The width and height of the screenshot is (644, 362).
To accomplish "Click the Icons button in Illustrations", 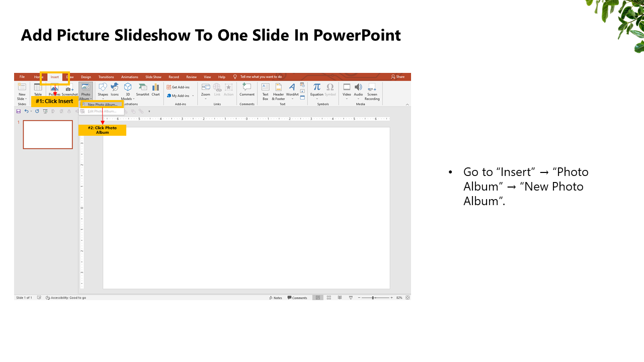I will 115,90.
